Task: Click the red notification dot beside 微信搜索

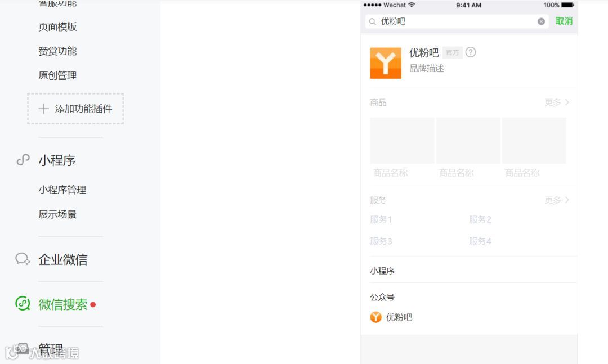Action: [x=93, y=305]
